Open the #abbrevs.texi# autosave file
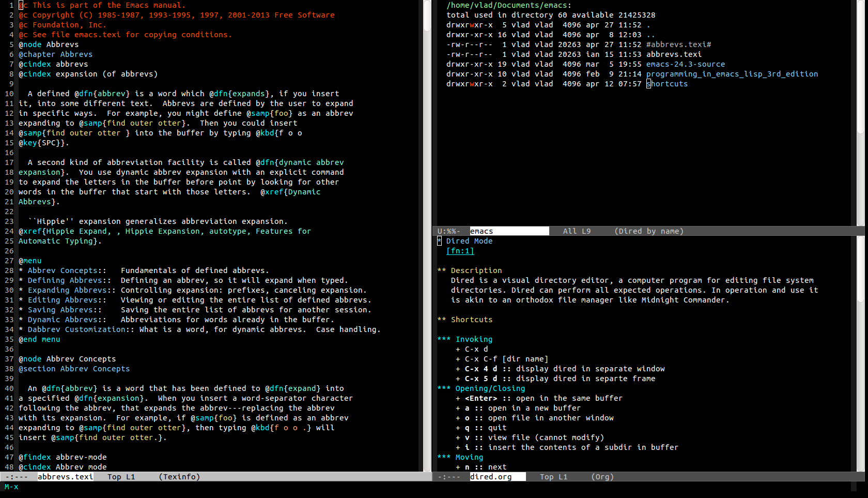This screenshot has height=498, width=868. click(x=678, y=44)
